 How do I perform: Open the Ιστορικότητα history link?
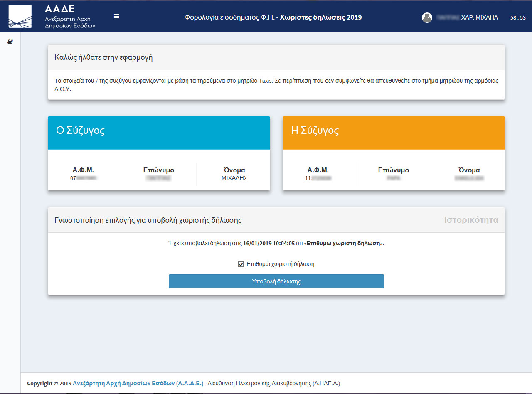(x=470, y=220)
